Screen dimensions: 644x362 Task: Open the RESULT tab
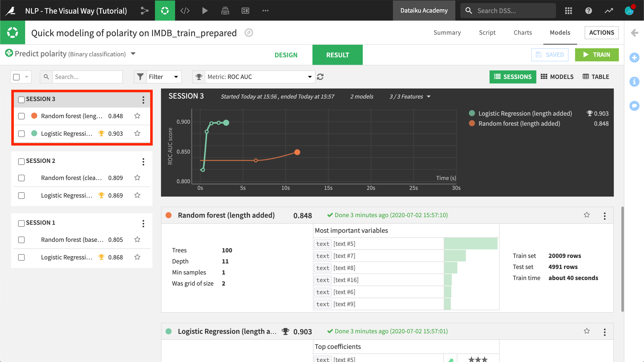pos(338,55)
